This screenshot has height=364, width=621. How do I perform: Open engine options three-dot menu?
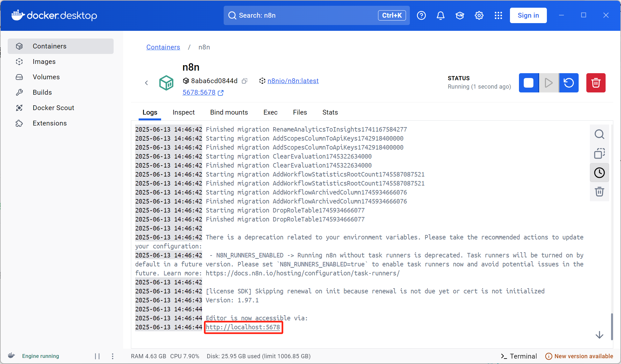(113, 356)
